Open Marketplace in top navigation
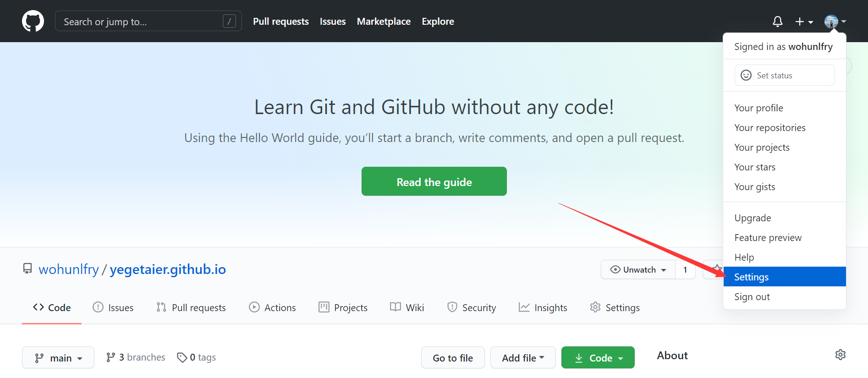 coord(384,22)
